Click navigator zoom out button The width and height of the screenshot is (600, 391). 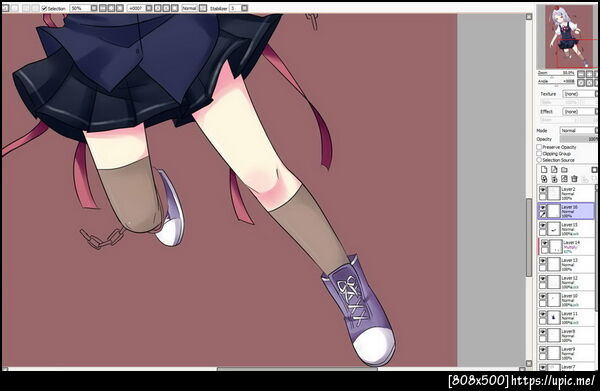(581, 74)
